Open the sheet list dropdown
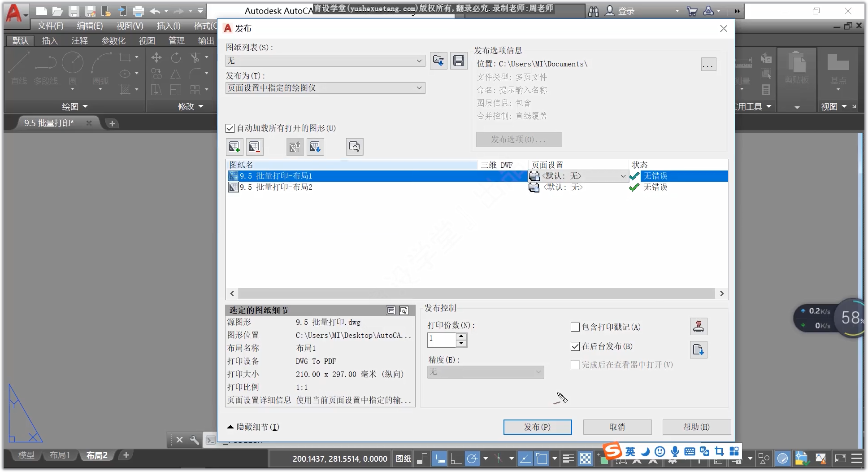The height and width of the screenshot is (472, 868). [x=325, y=61]
